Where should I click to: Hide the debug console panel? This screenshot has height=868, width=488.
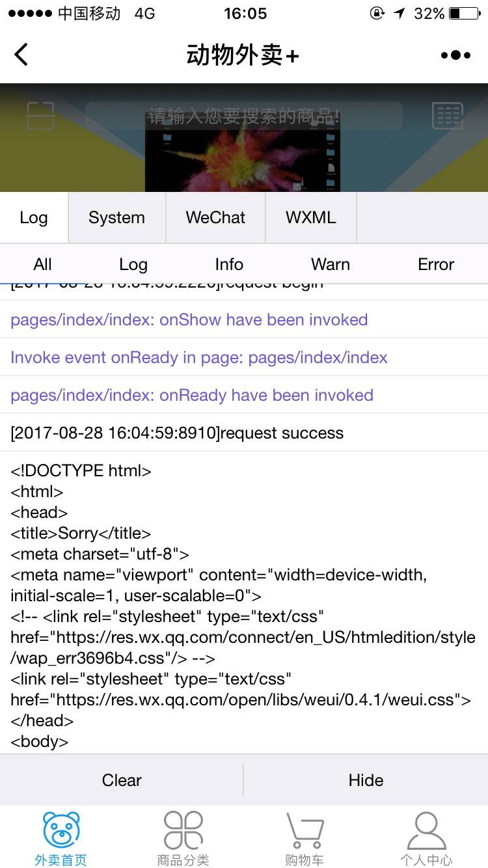click(366, 780)
